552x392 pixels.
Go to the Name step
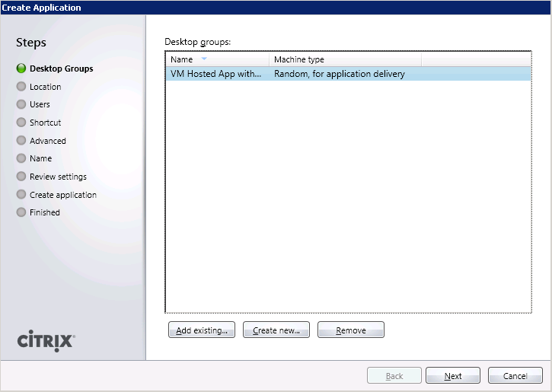40,158
